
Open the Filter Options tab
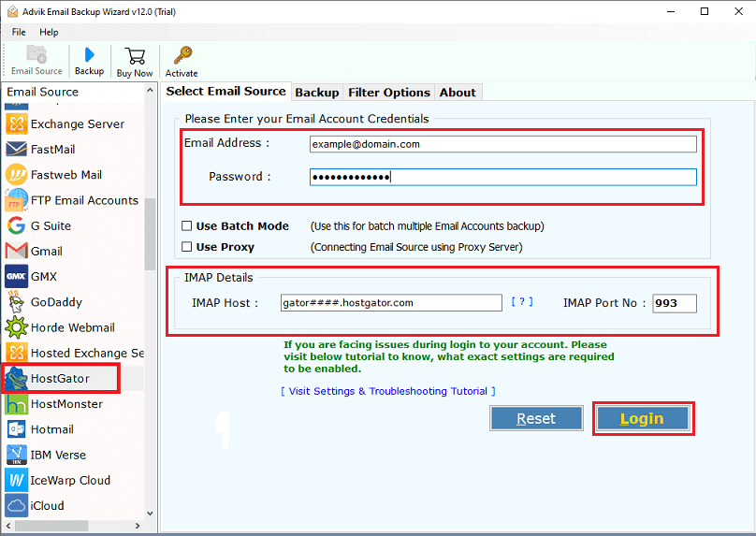pos(389,92)
